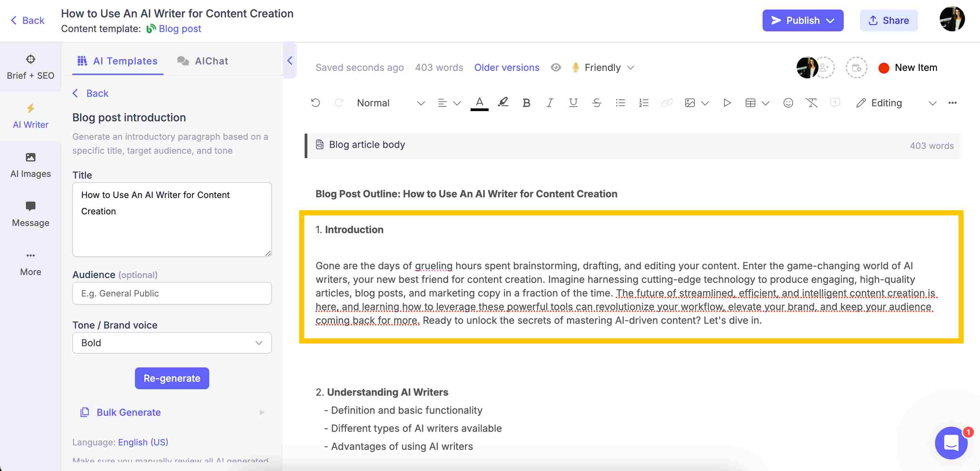This screenshot has height=471, width=980.
Task: Toggle strikethrough formatting
Action: [x=597, y=103]
